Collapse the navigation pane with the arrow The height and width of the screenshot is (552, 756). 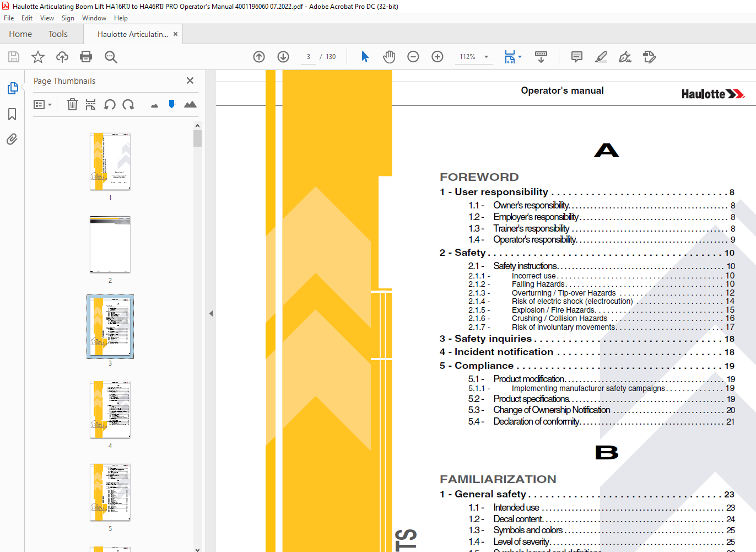(211, 313)
